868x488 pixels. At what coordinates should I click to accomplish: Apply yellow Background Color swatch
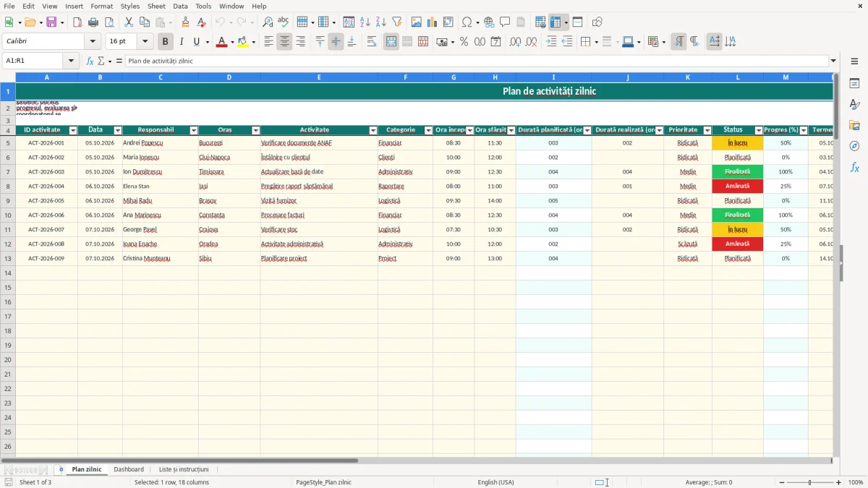pos(242,42)
